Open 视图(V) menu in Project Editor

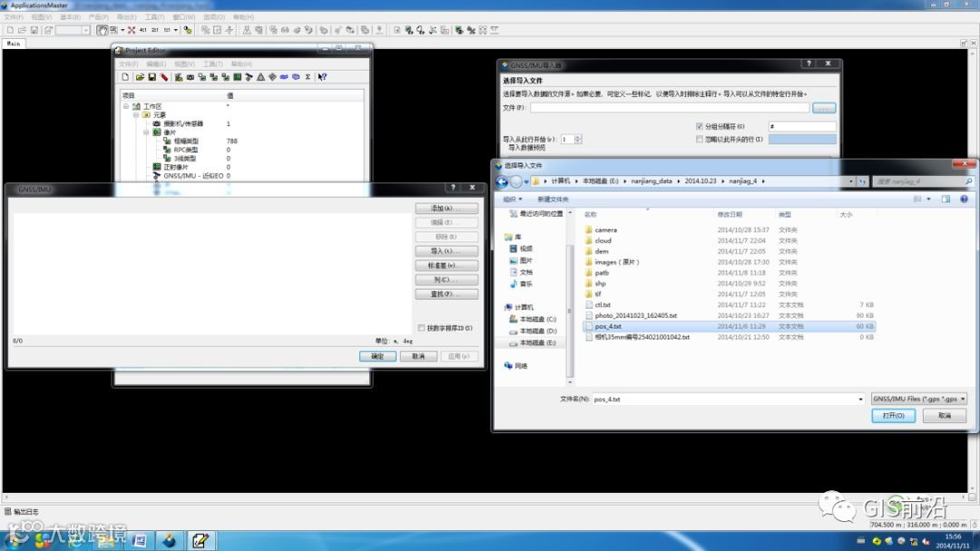pos(184,64)
